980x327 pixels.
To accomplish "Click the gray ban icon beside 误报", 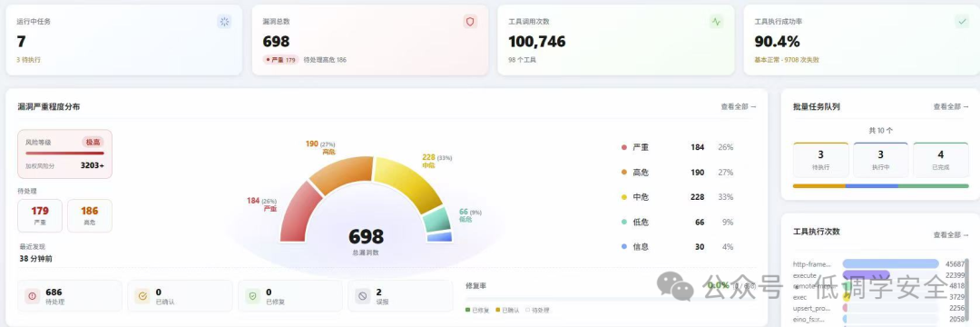I will click(x=363, y=296).
